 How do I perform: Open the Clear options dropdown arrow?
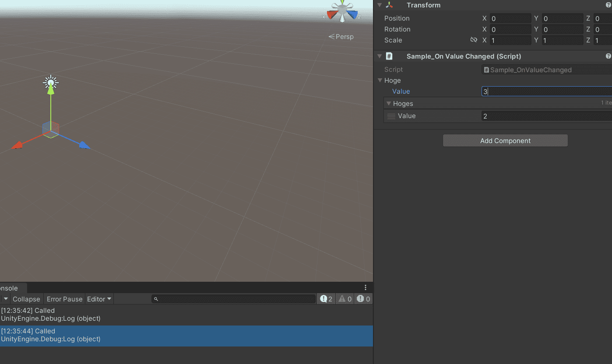tap(6, 299)
